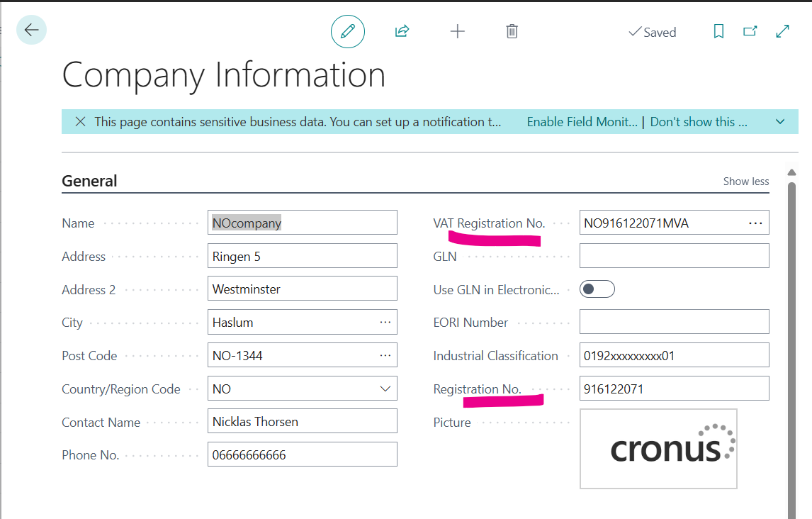Screen dimensions: 812x519
Task: Click the EORI Number label
Action: pos(470,323)
